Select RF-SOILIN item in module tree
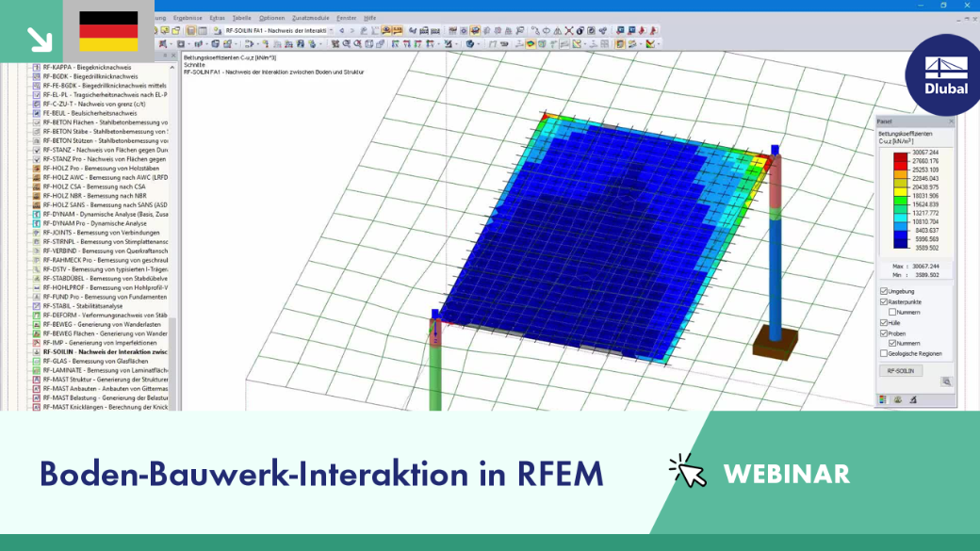980x551 pixels. [105, 351]
